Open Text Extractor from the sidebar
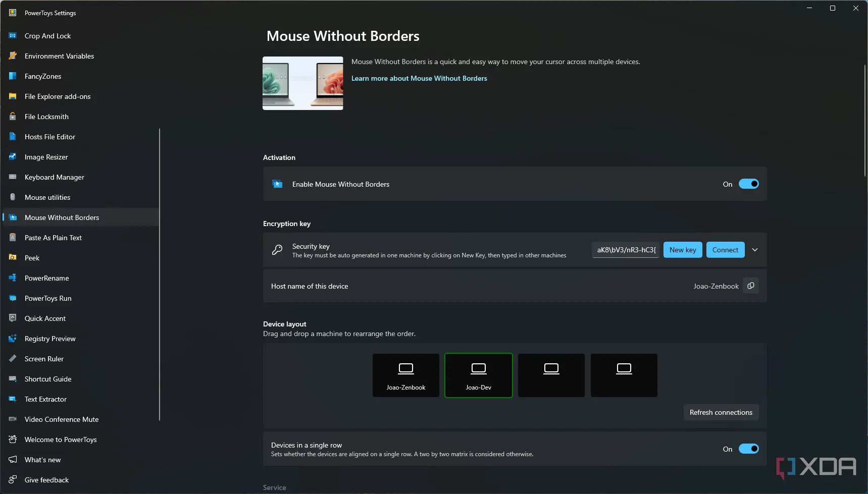Screen dimensions: 868x494 click(81, 399)
